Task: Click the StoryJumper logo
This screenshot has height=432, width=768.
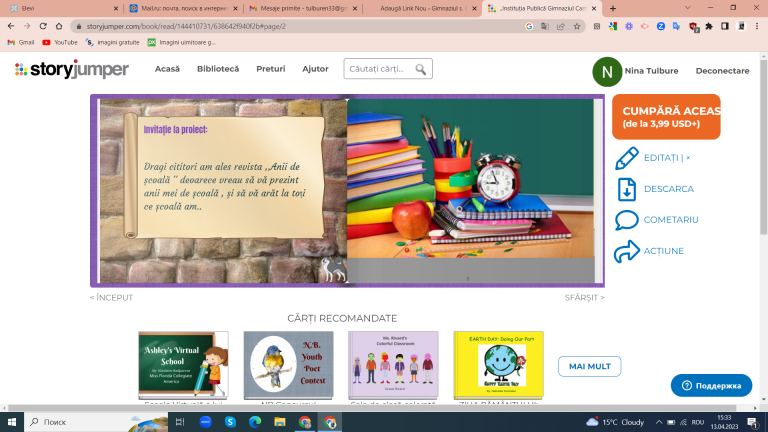Action: coord(72,70)
